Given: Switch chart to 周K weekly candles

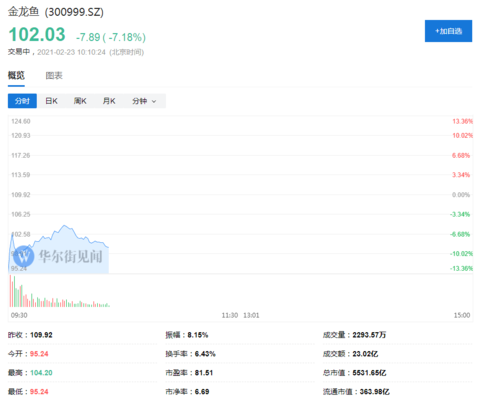Looking at the screenshot, I should click(x=80, y=101).
